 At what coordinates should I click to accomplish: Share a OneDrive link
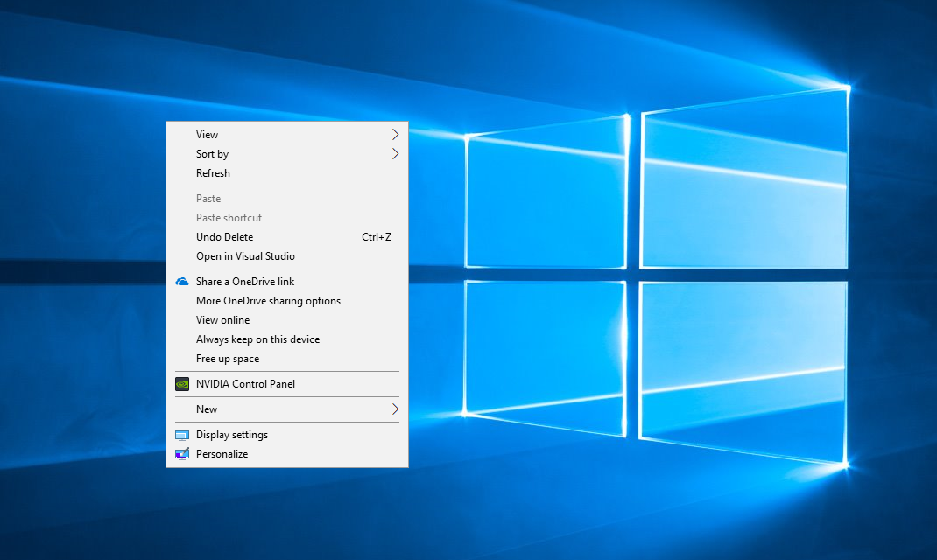point(245,281)
